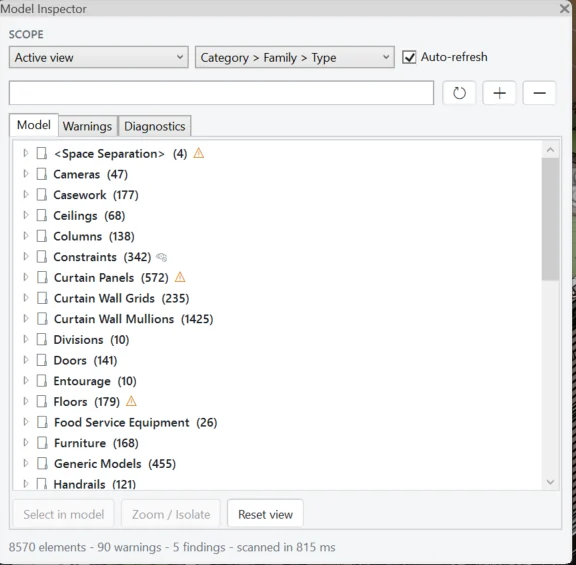Expand the Curtain Wall Mullions node

coord(25,318)
